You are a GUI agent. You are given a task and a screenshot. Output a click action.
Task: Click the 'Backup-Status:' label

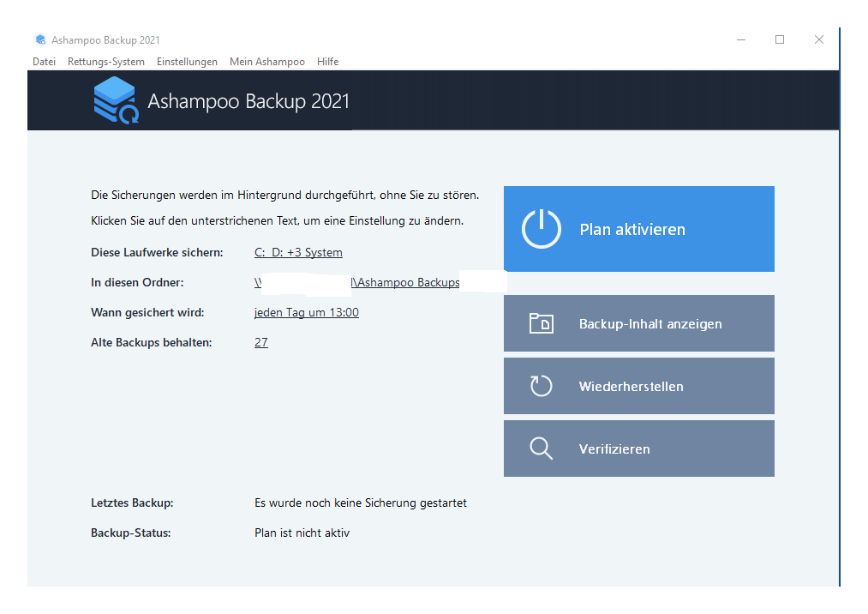[x=130, y=533]
